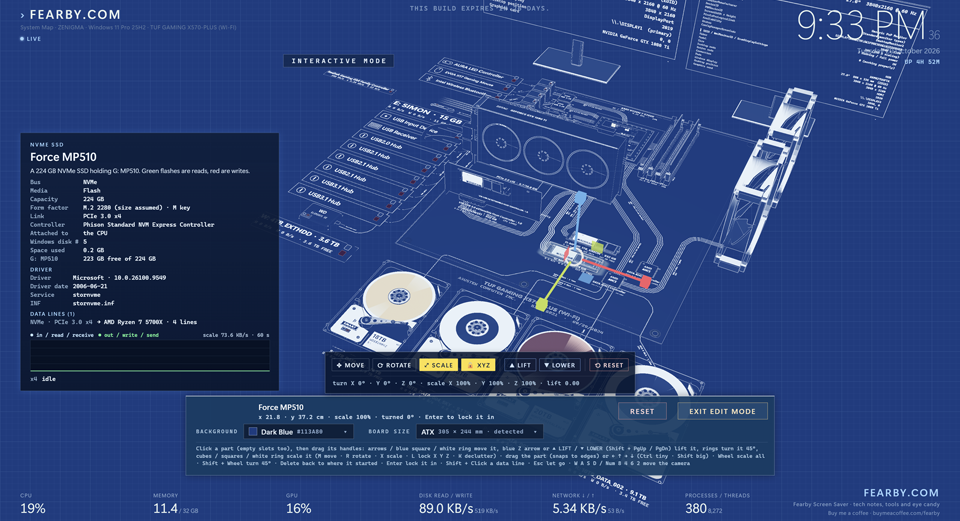
Task: Click the Force MP510 heading in NVMe panel
Action: (63, 157)
